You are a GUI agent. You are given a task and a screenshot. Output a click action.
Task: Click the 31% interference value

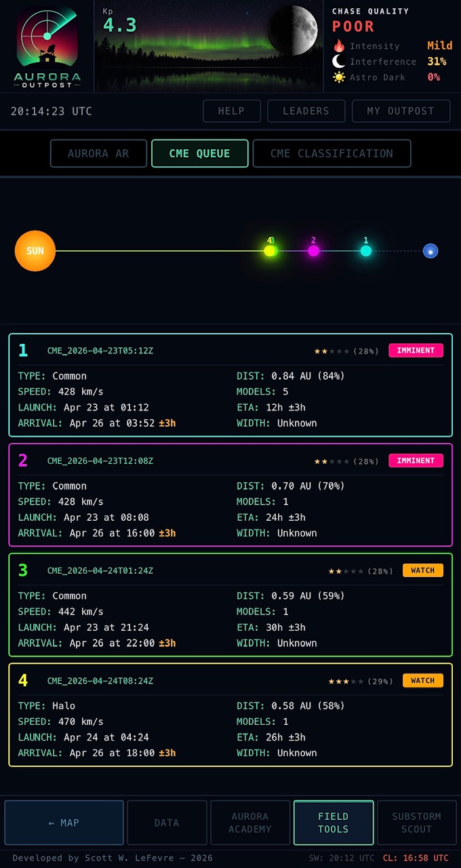pyautogui.click(x=437, y=62)
